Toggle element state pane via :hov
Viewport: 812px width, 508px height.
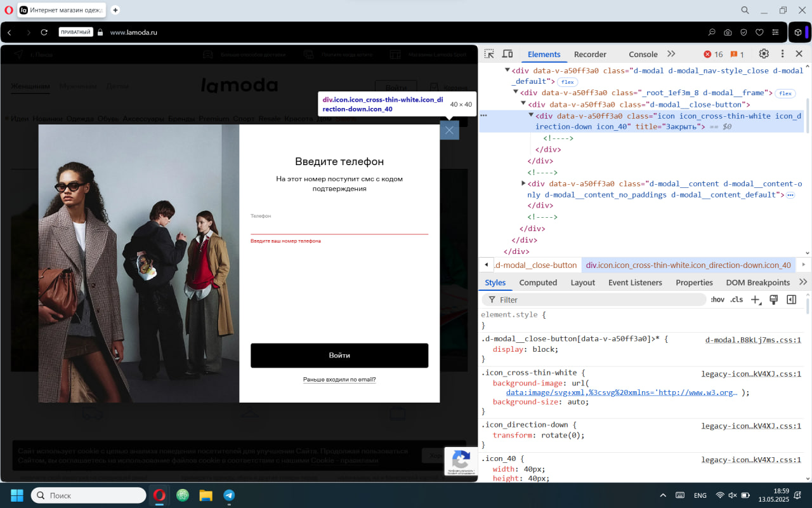(x=717, y=299)
